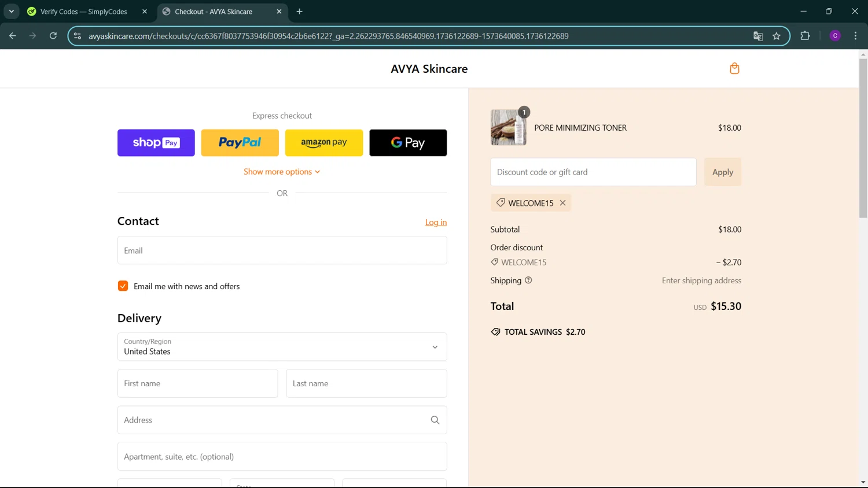Close the Verify Codes SimplyCodes tab

145,12
